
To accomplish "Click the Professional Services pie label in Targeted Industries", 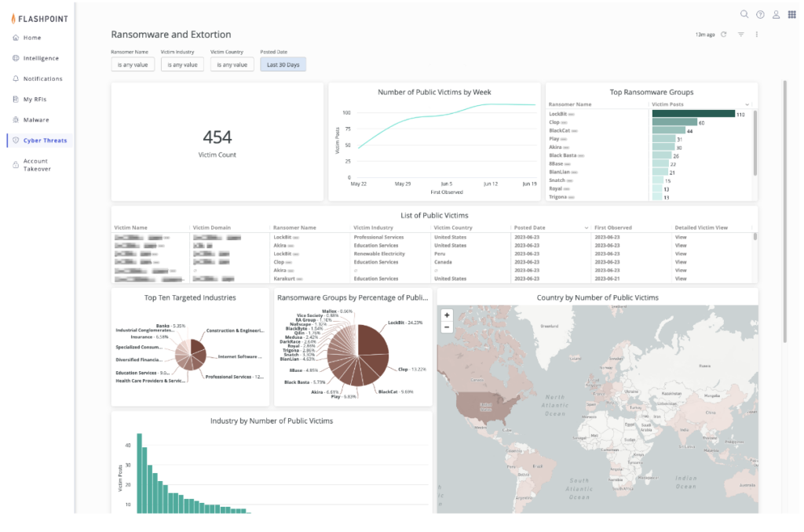I will 234,377.
